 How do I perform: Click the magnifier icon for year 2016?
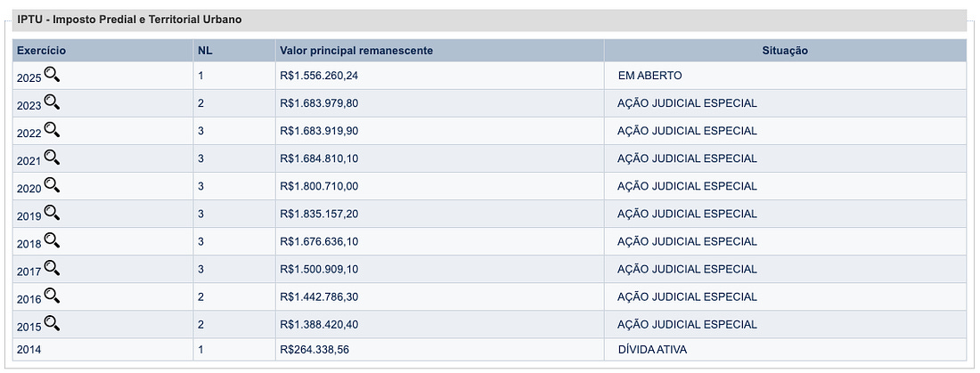[x=52, y=296]
